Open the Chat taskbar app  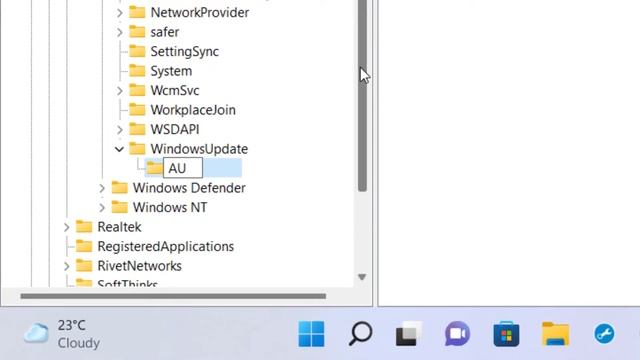[458, 334]
